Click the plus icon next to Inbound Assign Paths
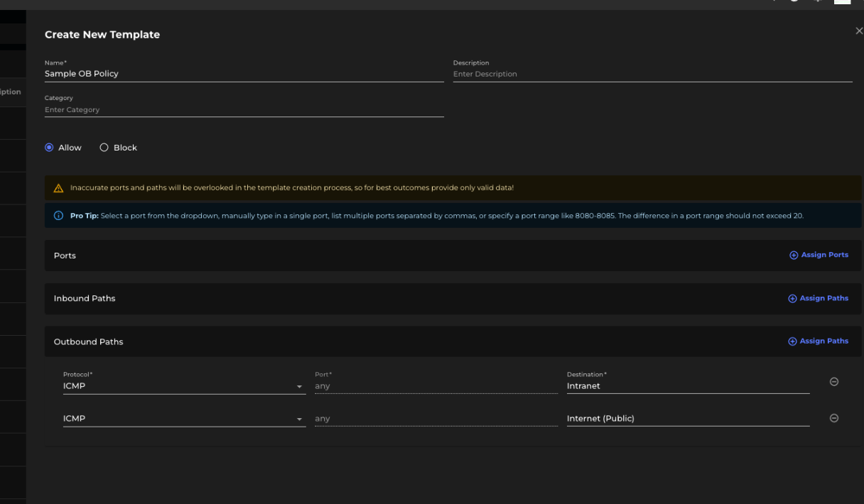Screen dimensions: 864x504 [792, 298]
